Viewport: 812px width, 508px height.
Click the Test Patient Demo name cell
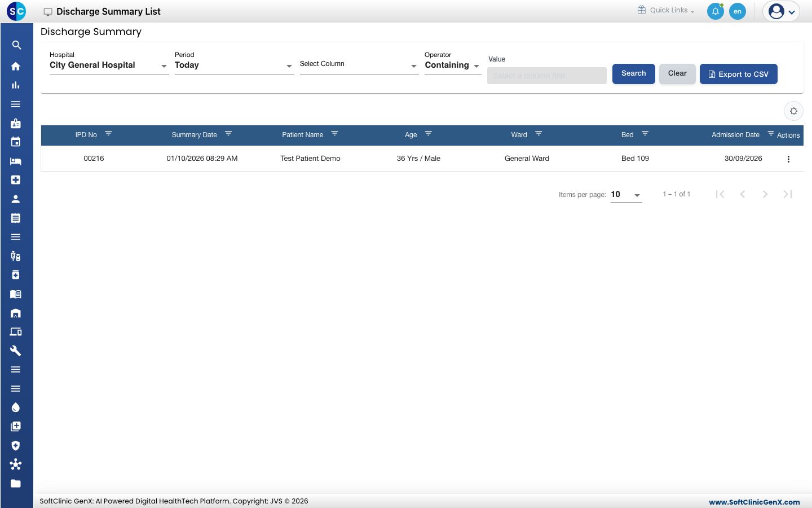(x=310, y=159)
